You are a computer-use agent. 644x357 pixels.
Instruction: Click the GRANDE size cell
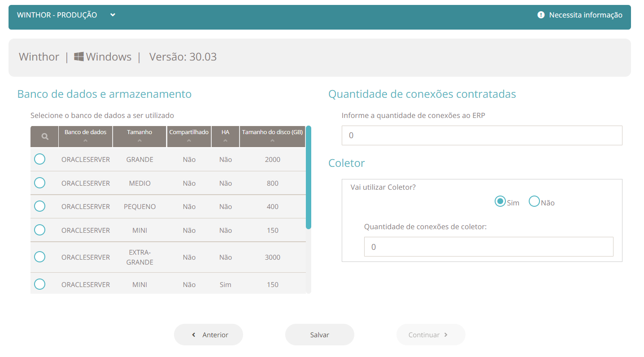140,159
